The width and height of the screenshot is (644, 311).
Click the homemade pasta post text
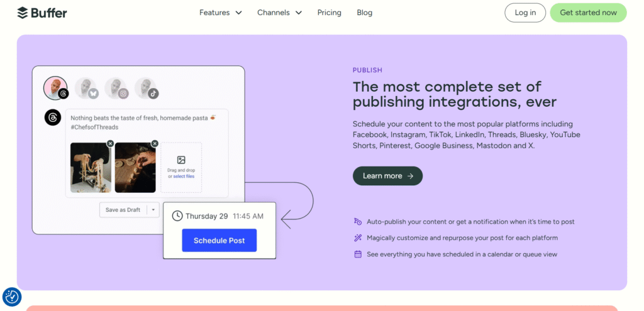click(143, 123)
